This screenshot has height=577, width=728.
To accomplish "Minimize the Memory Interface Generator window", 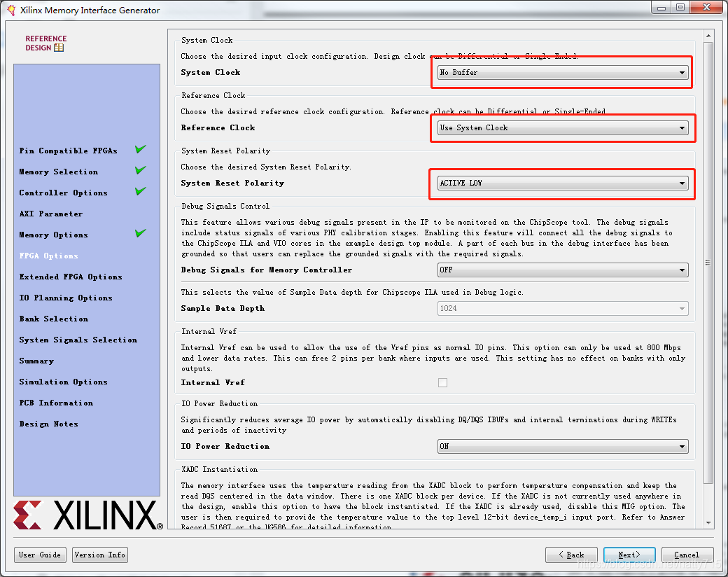I will pos(661,7).
